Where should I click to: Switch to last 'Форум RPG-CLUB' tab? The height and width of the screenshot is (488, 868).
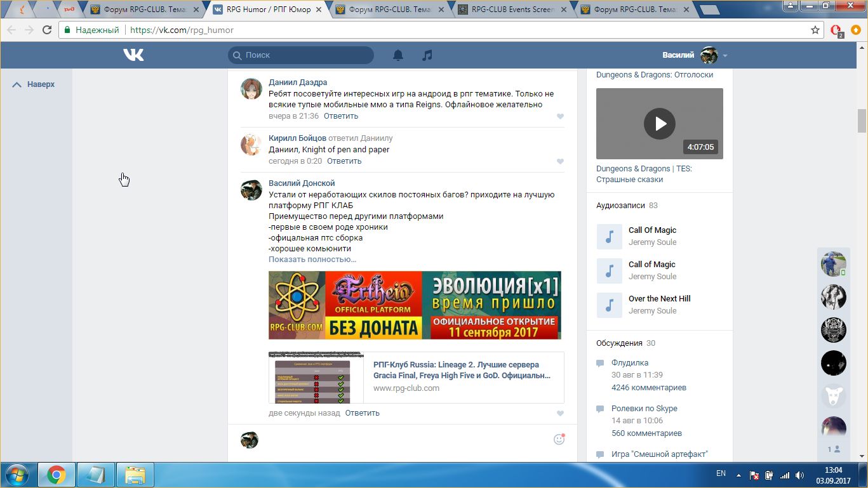(634, 10)
